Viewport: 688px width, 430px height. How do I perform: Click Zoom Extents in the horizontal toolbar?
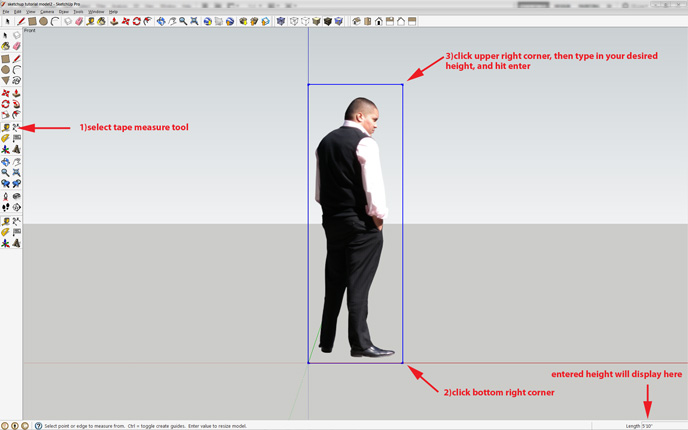194,21
